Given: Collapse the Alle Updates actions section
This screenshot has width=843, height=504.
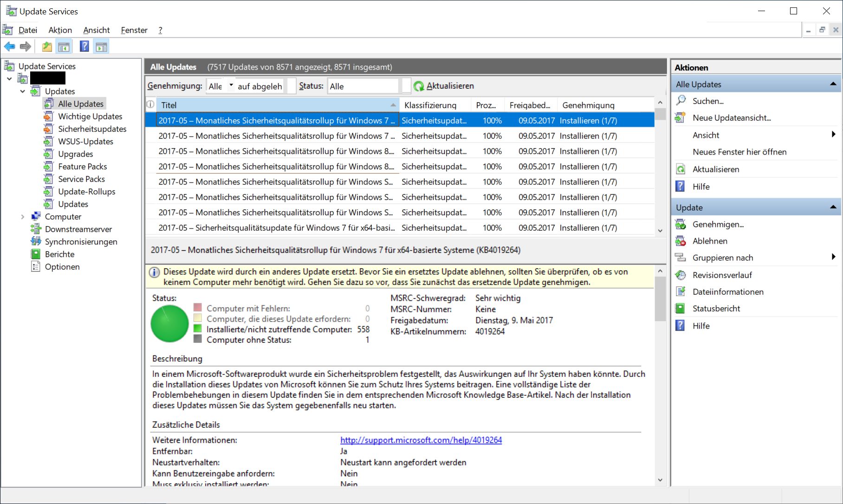Looking at the screenshot, I should tap(833, 84).
